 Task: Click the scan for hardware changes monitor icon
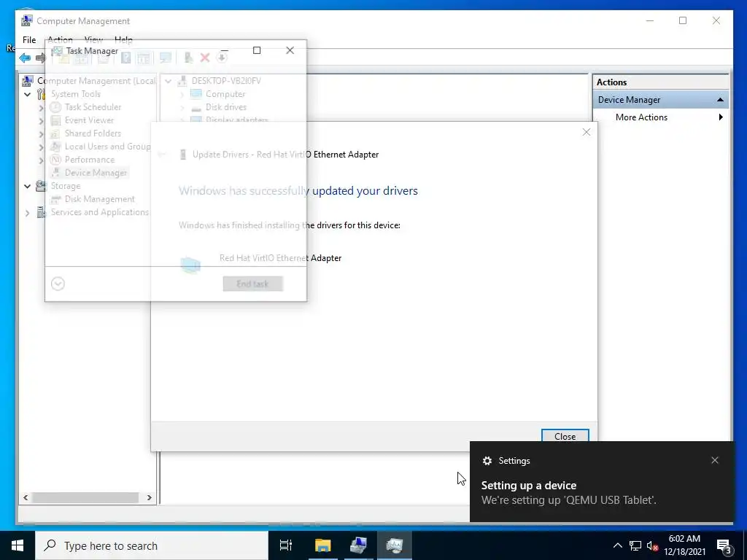[166, 58]
